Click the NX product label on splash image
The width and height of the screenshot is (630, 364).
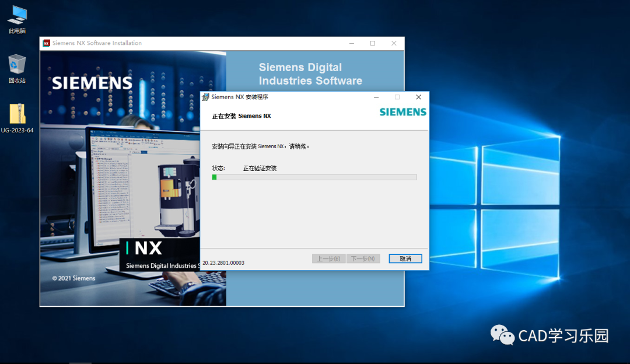(x=148, y=249)
